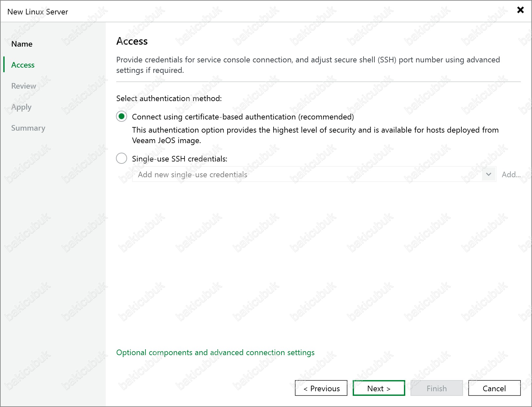Image resolution: width=532 pixels, height=407 pixels.
Task: Click the Add... credentials link
Action: [x=511, y=175]
